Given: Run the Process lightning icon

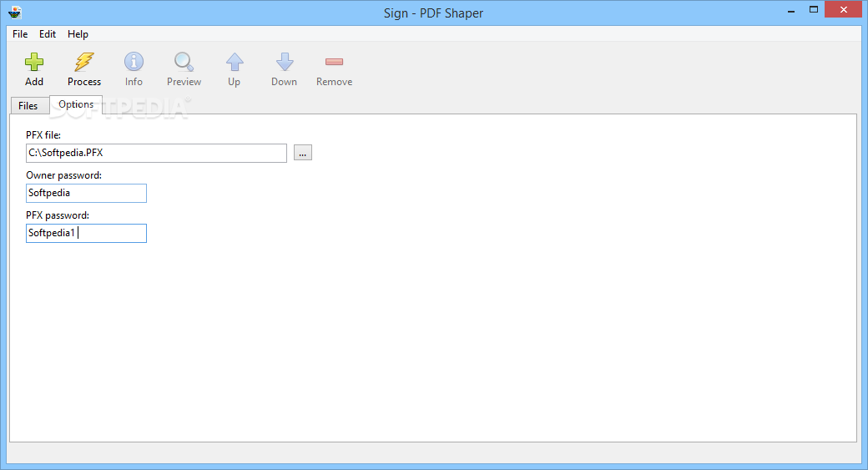Looking at the screenshot, I should tap(84, 62).
